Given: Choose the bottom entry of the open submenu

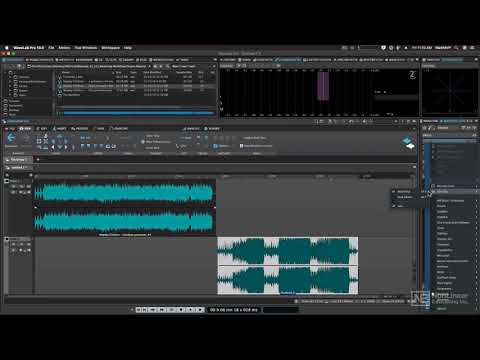Looking at the screenshot, I should (x=409, y=206).
